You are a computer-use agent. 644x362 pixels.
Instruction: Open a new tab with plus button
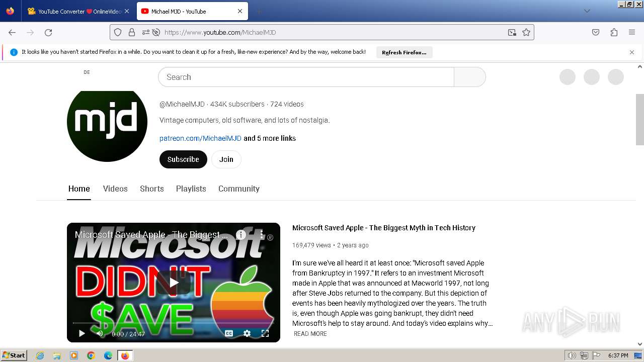pos(259,11)
